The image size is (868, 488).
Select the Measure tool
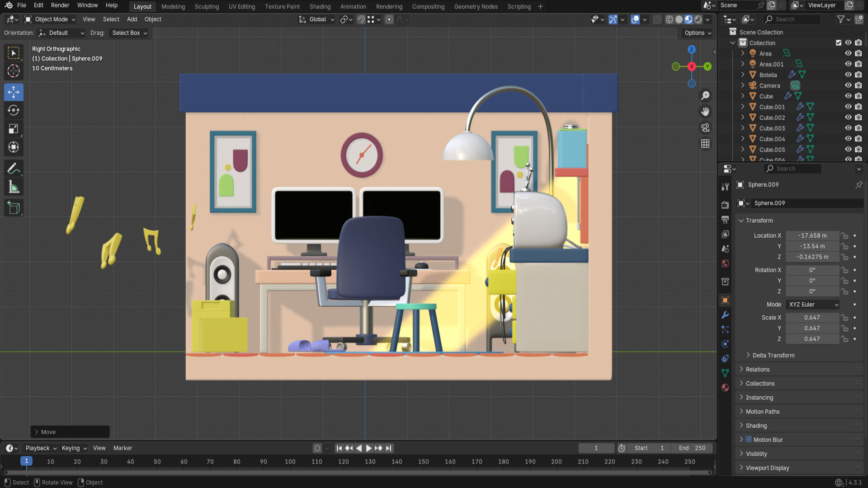pos(14,187)
